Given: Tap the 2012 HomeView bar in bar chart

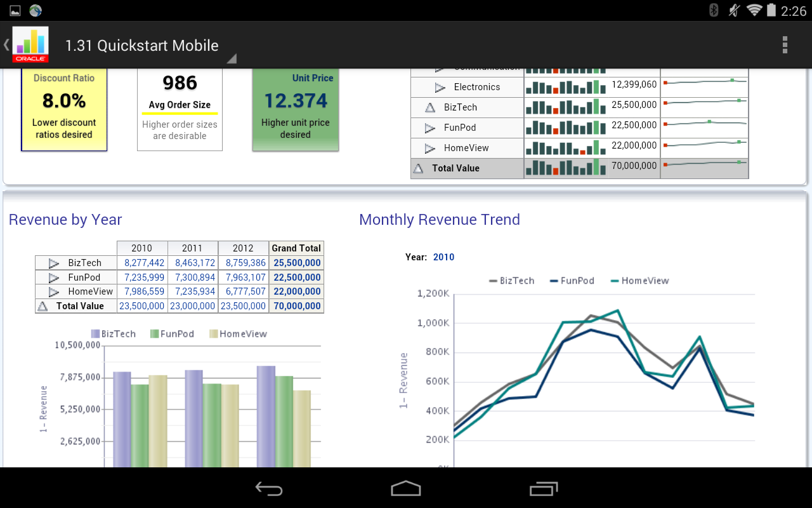Looking at the screenshot, I should (302, 429).
